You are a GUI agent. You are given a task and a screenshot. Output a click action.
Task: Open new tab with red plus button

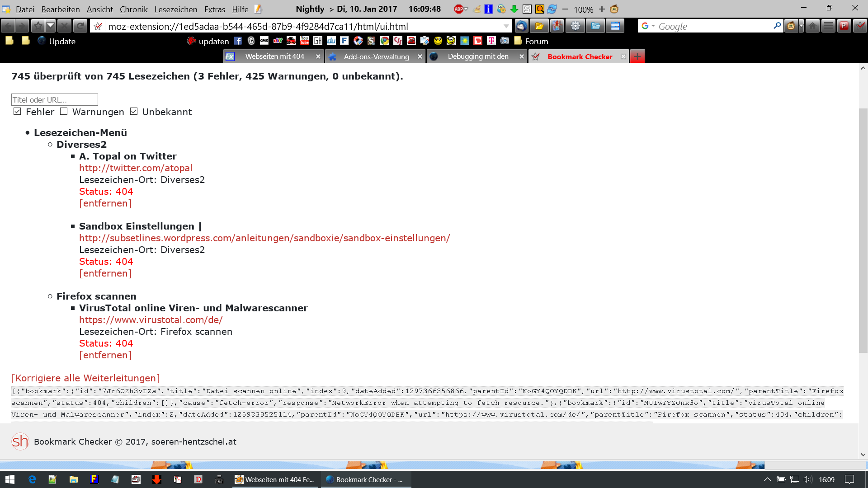[637, 56]
